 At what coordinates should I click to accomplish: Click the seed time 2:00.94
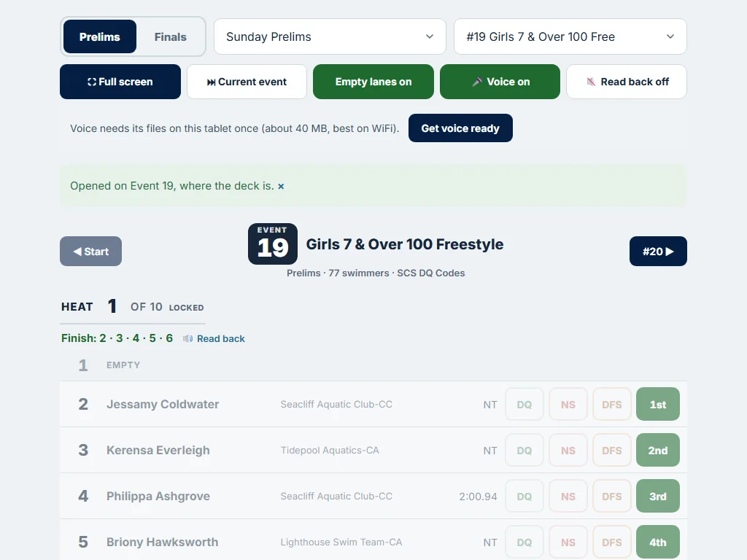tap(478, 497)
